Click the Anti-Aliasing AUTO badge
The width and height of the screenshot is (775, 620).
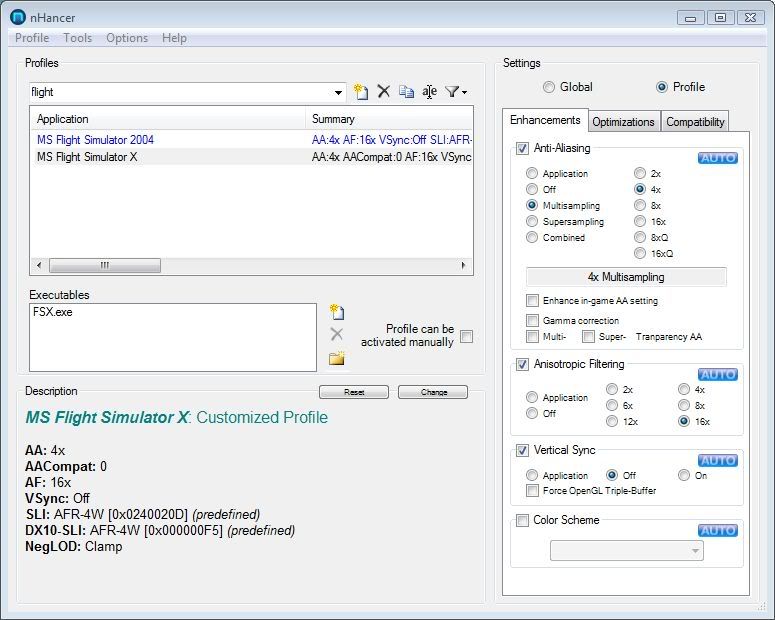pos(717,158)
